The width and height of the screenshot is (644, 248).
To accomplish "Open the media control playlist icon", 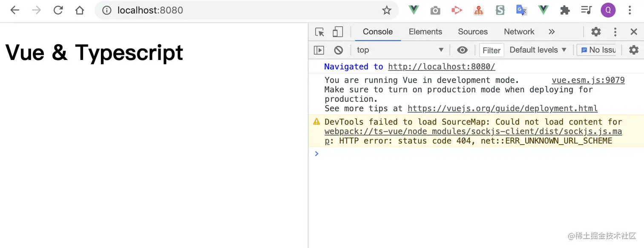I will pyautogui.click(x=586, y=10).
